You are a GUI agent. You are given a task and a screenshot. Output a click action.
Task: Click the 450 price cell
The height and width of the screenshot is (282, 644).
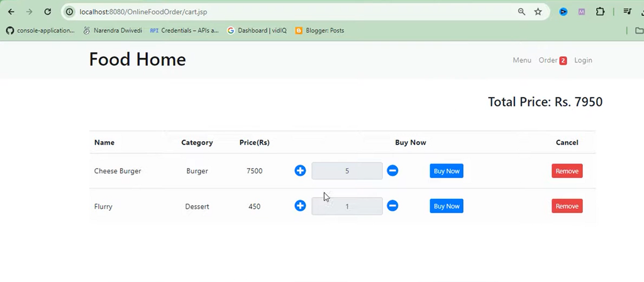coord(255,206)
